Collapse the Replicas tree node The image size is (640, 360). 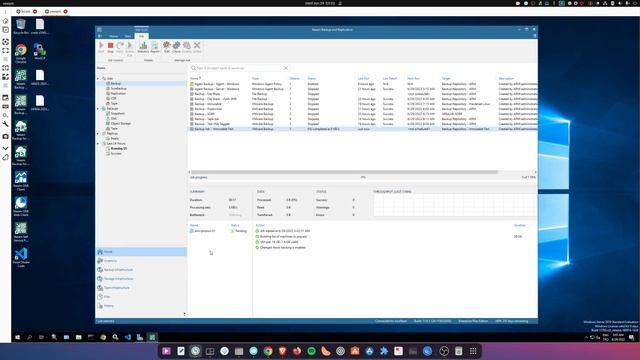[98, 133]
